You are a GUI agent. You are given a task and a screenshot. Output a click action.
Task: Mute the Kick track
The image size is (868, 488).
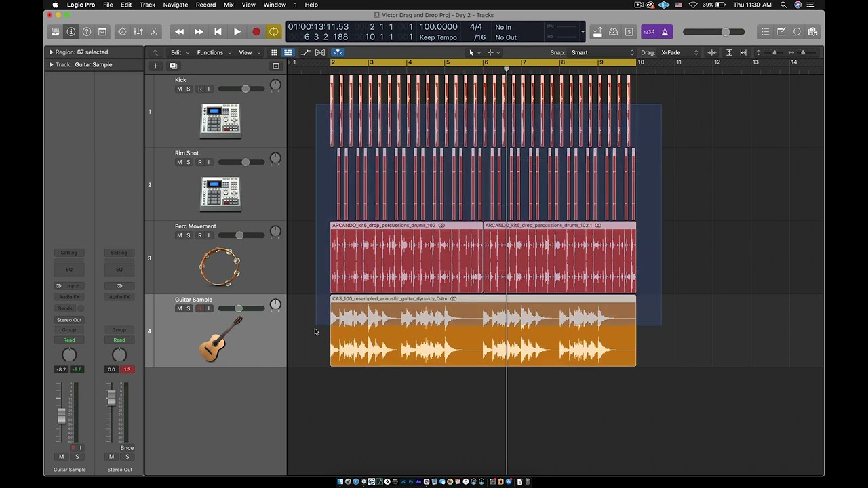(x=180, y=89)
